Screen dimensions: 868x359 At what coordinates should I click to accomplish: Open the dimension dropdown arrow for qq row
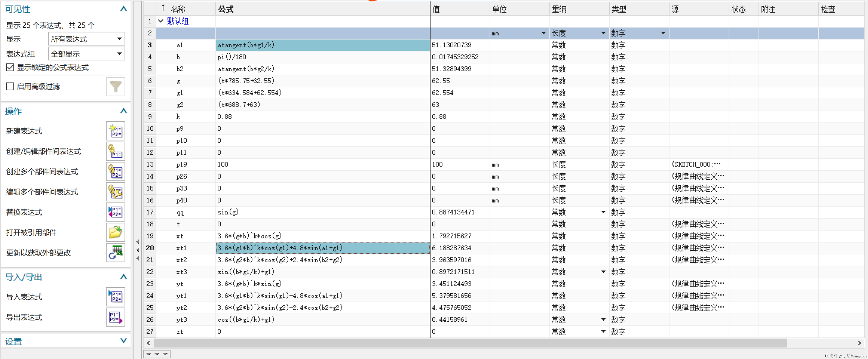point(603,212)
